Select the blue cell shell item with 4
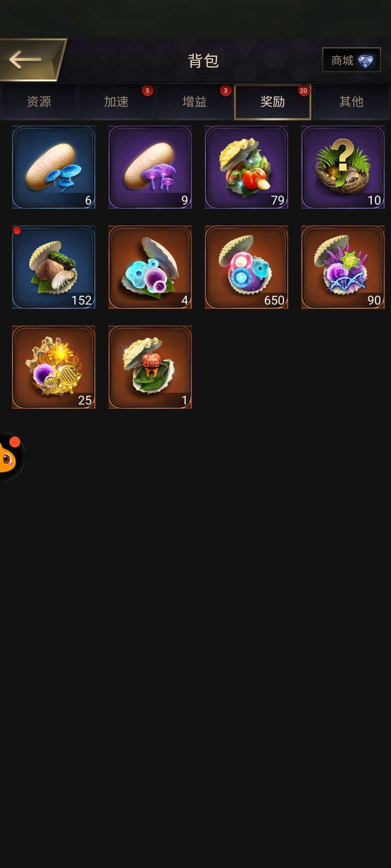391x868 pixels. tap(150, 267)
